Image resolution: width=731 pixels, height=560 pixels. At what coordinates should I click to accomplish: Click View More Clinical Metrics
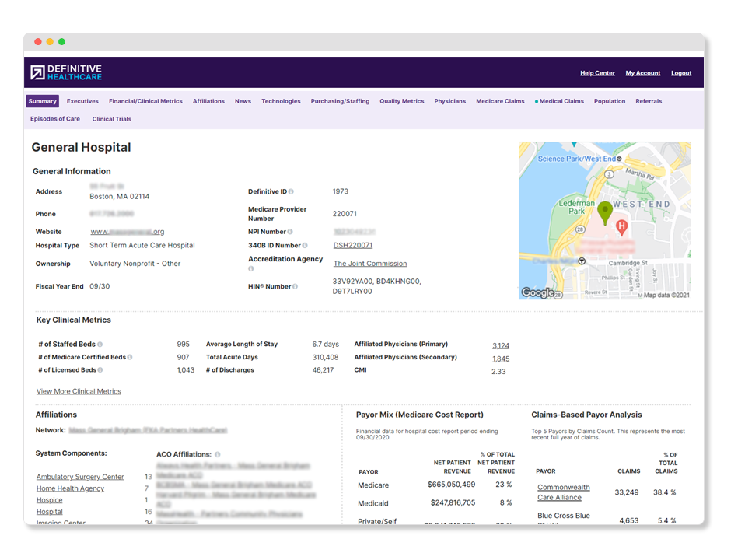tap(79, 391)
